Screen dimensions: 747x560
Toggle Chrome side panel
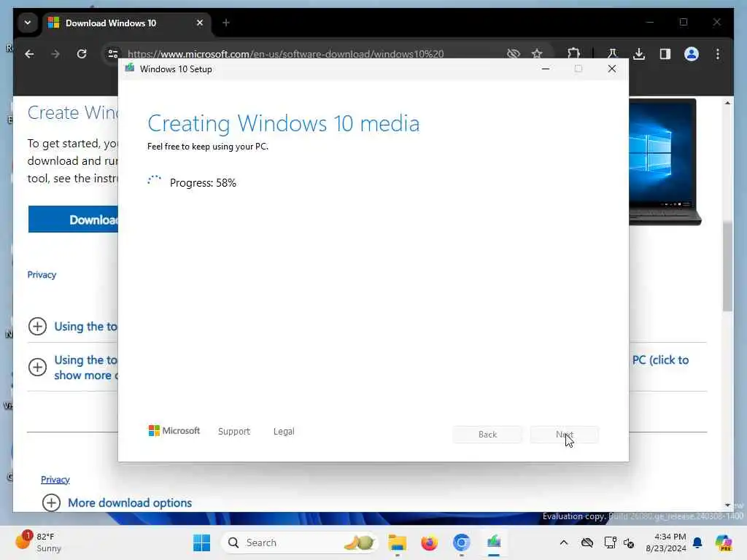pyautogui.click(x=665, y=54)
